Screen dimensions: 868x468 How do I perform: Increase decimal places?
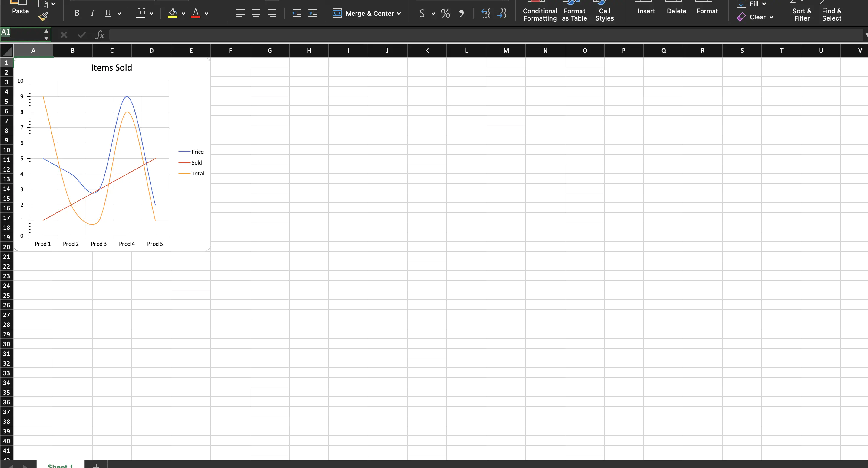(x=486, y=13)
